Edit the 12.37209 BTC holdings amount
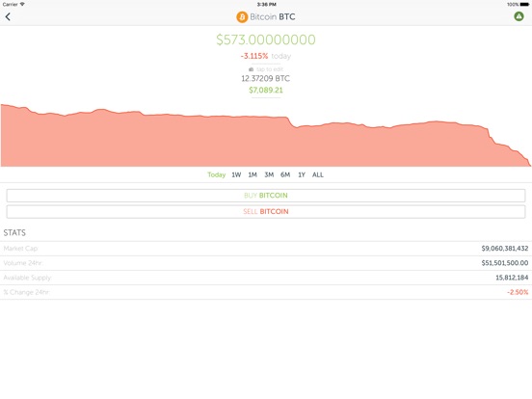Image resolution: width=532 pixels, height=399 pixels. (x=266, y=78)
